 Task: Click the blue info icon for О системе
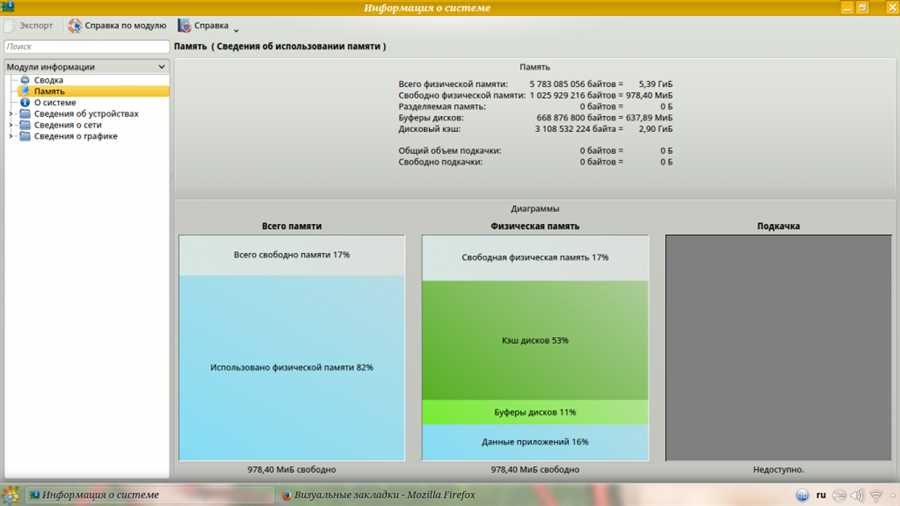click(x=25, y=102)
